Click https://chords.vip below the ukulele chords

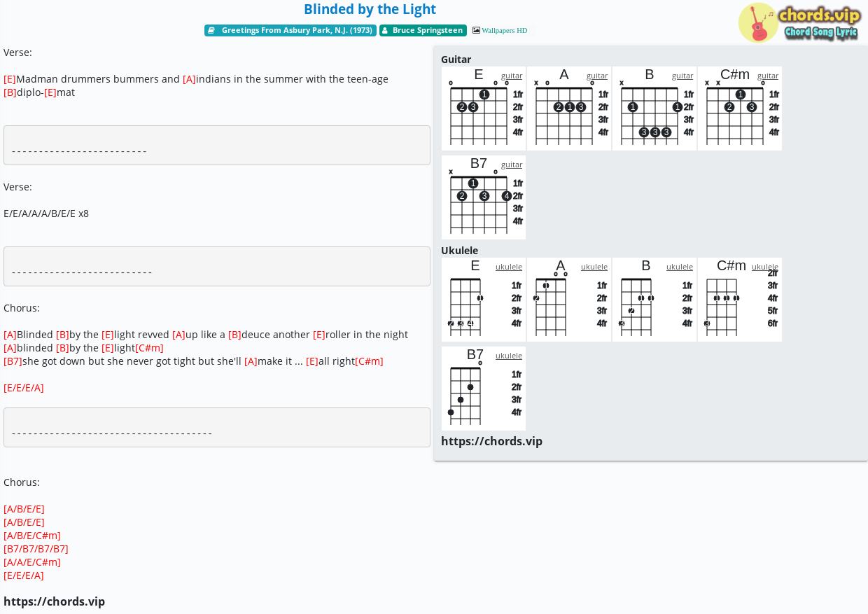pyautogui.click(x=491, y=441)
